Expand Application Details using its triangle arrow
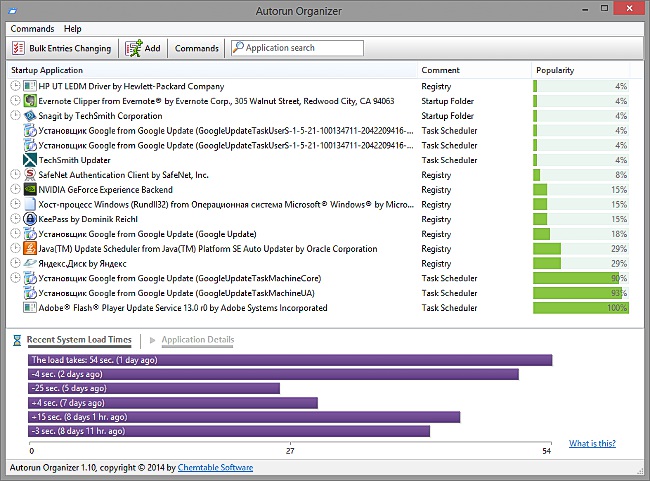The height and width of the screenshot is (481, 650). click(x=152, y=340)
